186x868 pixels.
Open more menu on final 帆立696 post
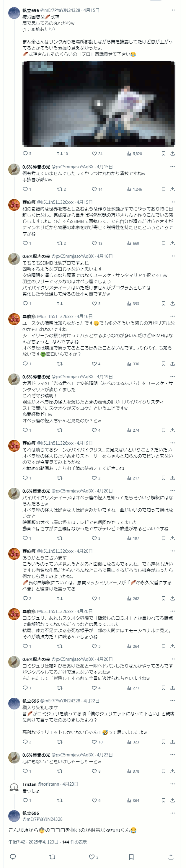(x=172, y=813)
